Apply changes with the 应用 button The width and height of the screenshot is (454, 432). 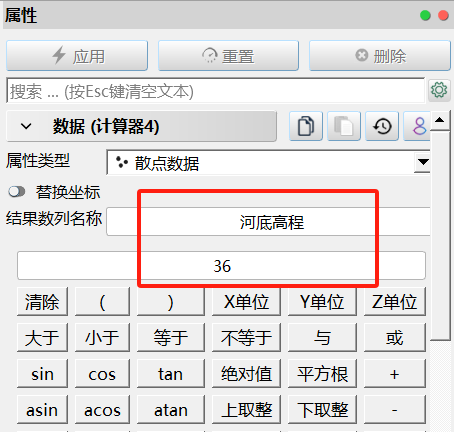click(x=77, y=56)
